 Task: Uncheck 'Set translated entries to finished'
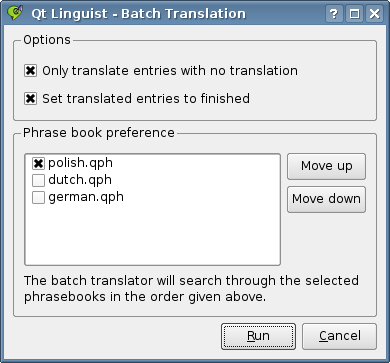point(30,99)
